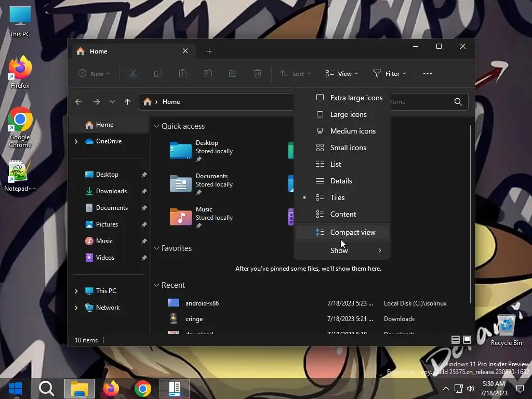Click the address bar Home breadcrumb
This screenshot has height=399, width=532.
point(171,102)
